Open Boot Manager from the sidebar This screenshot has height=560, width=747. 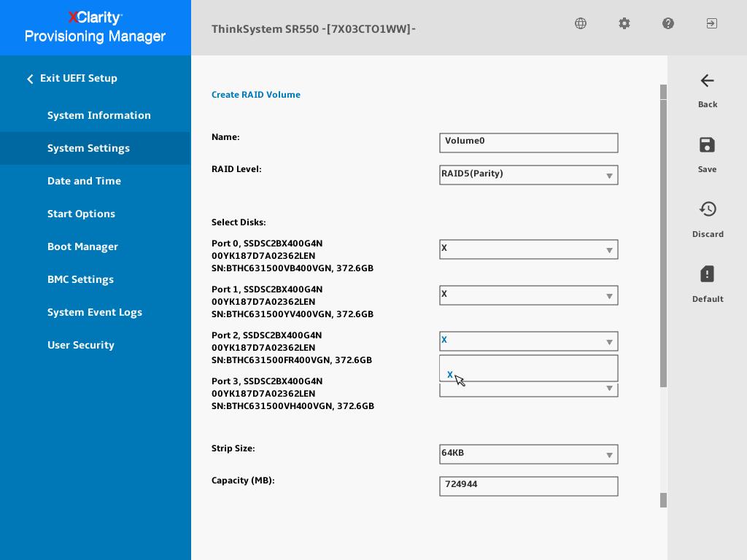click(82, 246)
